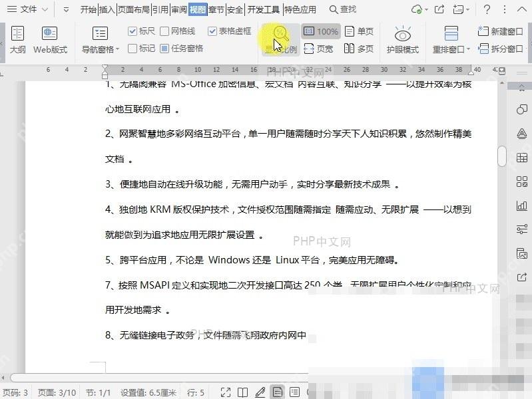532x399 pixels.
Task: Click 页面: 3/10 in status bar
Action: 57,393
